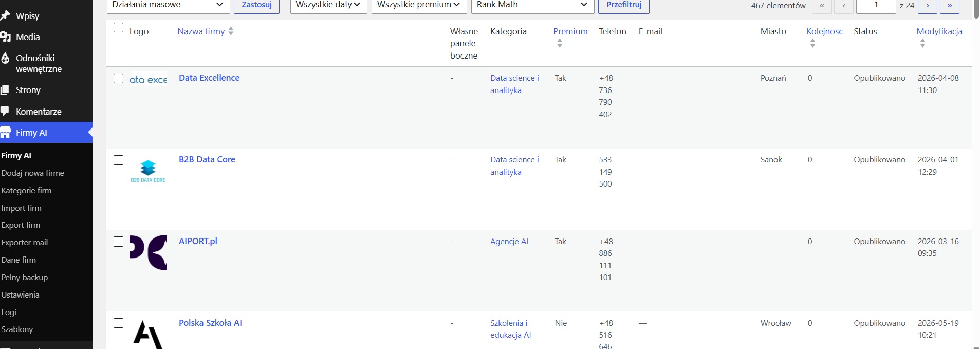980x349 pixels.
Task: Check the AIPORT.pl row checkbox
Action: click(118, 242)
